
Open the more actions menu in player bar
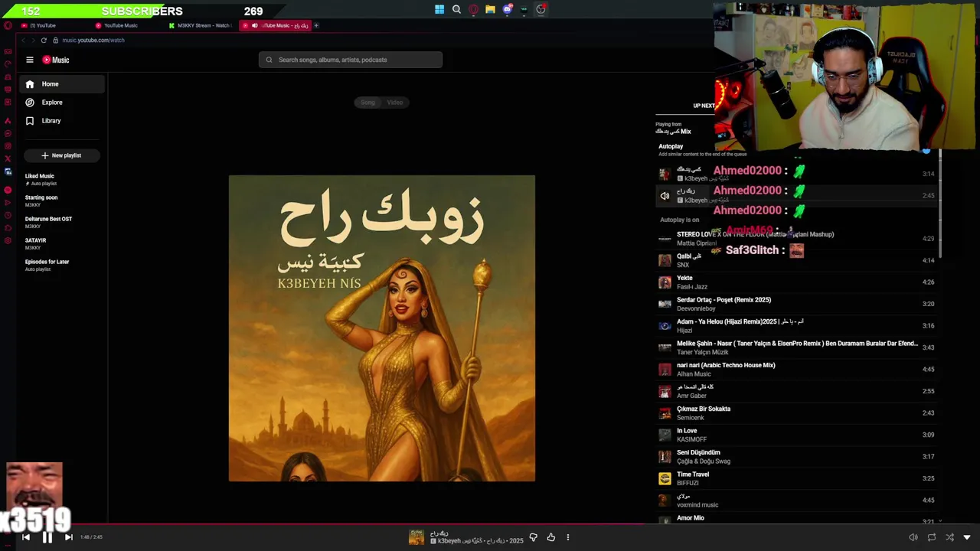[x=568, y=537]
